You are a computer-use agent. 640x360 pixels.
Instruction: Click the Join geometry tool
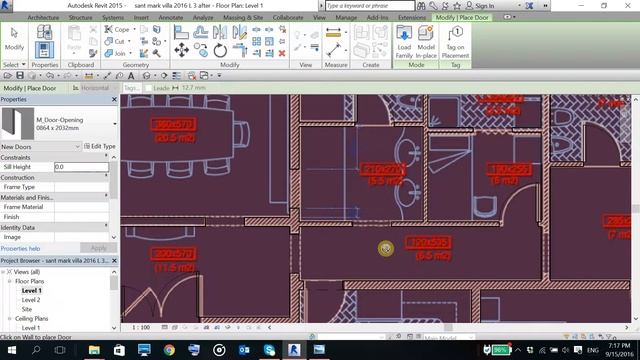click(x=116, y=53)
